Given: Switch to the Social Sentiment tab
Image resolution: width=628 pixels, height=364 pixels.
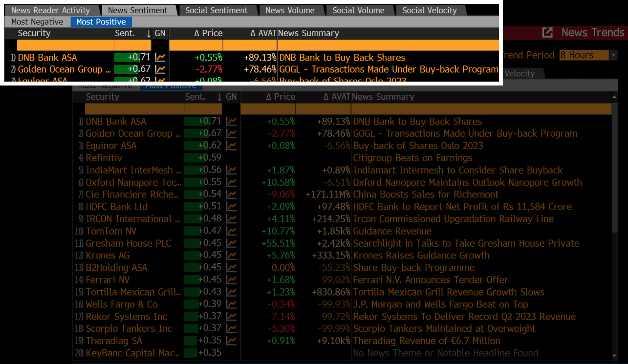Looking at the screenshot, I should [217, 10].
